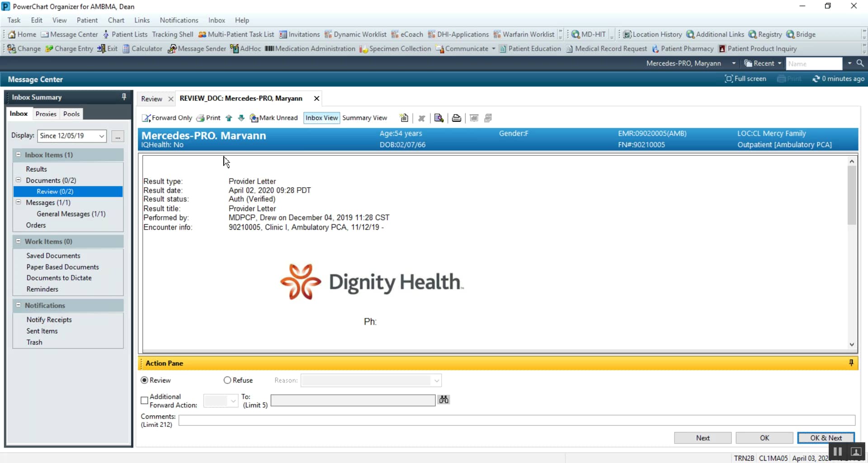Open the Multi-Patient Task List

[236, 34]
